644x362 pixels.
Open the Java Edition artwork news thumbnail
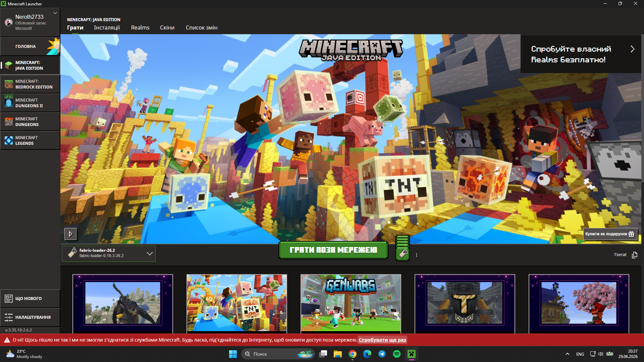[x=237, y=304]
